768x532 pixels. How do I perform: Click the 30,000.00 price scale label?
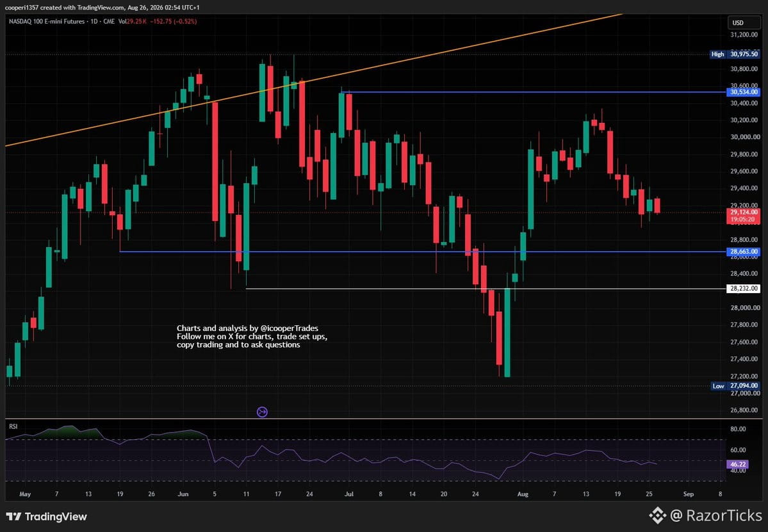click(x=745, y=137)
